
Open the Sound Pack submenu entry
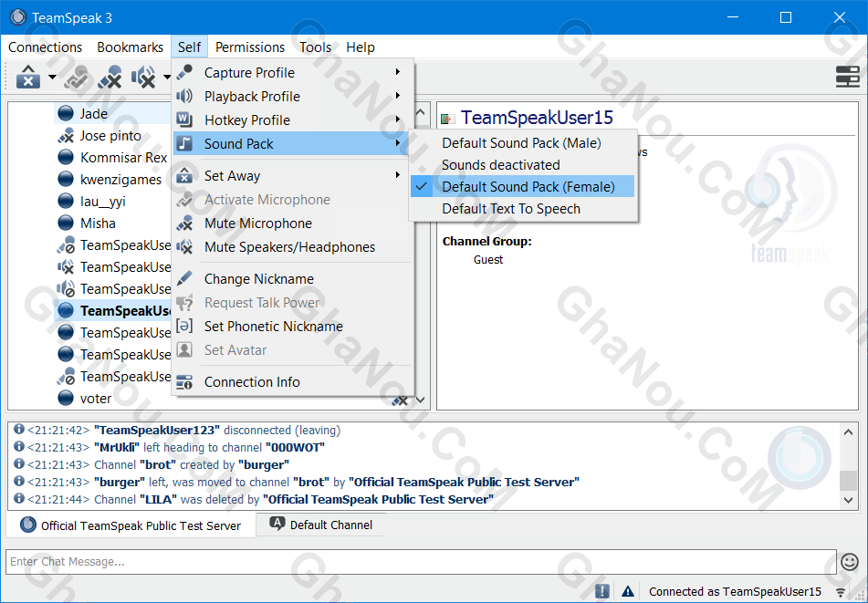pos(293,144)
